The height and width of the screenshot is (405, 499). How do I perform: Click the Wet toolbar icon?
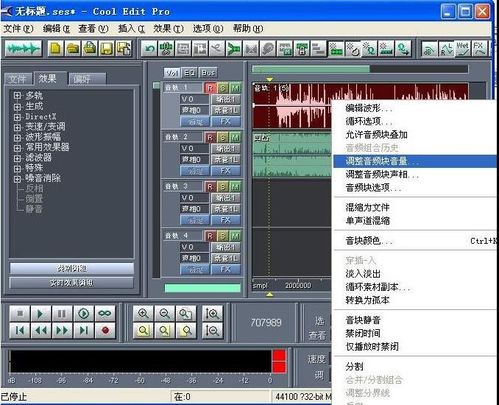(463, 49)
